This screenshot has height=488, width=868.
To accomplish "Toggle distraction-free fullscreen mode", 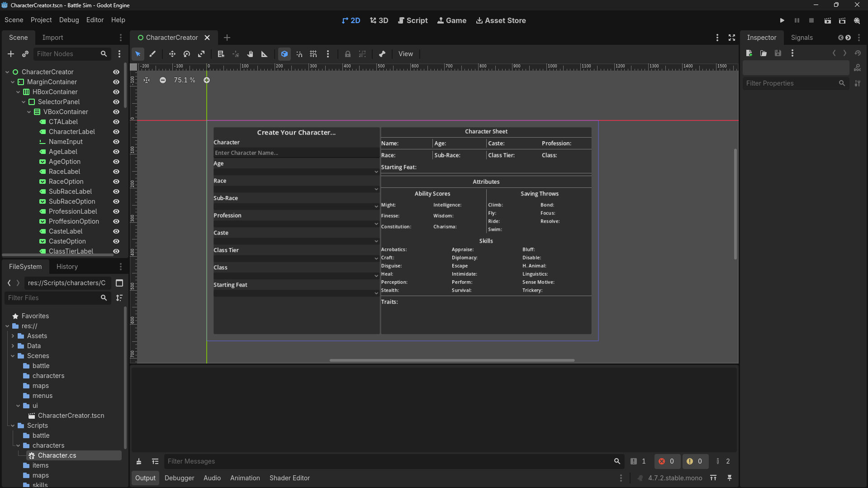I will (732, 38).
